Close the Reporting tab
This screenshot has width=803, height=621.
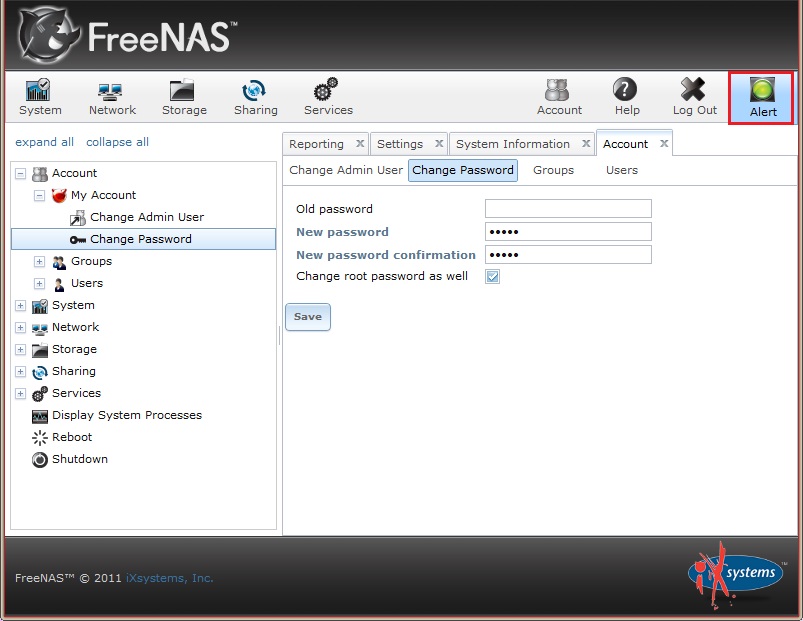click(360, 143)
